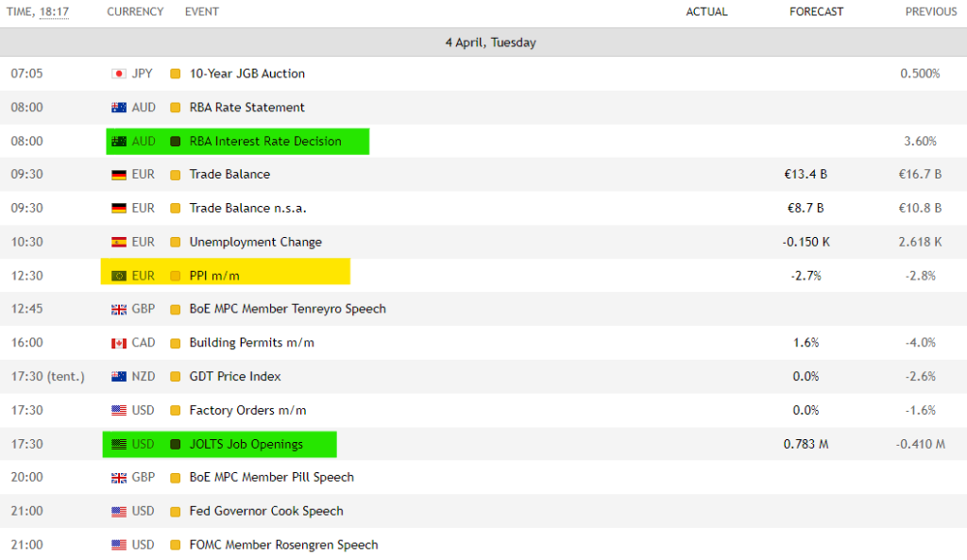Click the UK flag on Tenreyro Speech row
The width and height of the screenshot is (967, 560).
tap(118, 309)
